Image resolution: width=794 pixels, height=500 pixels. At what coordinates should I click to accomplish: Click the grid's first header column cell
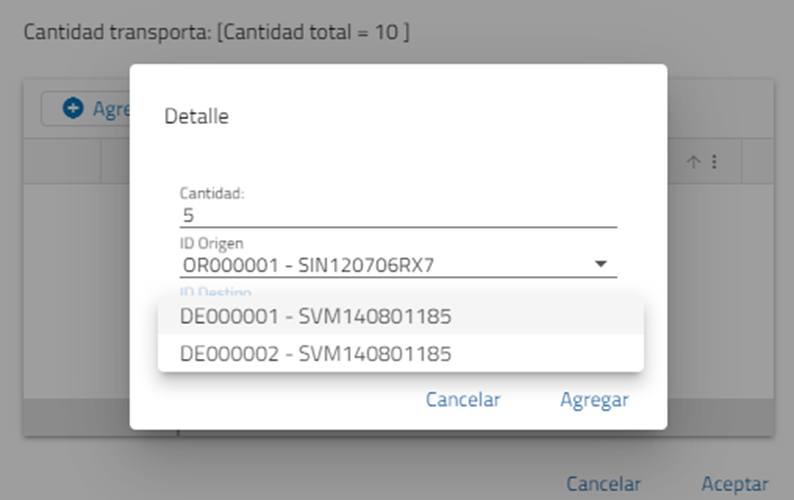[x=62, y=162]
